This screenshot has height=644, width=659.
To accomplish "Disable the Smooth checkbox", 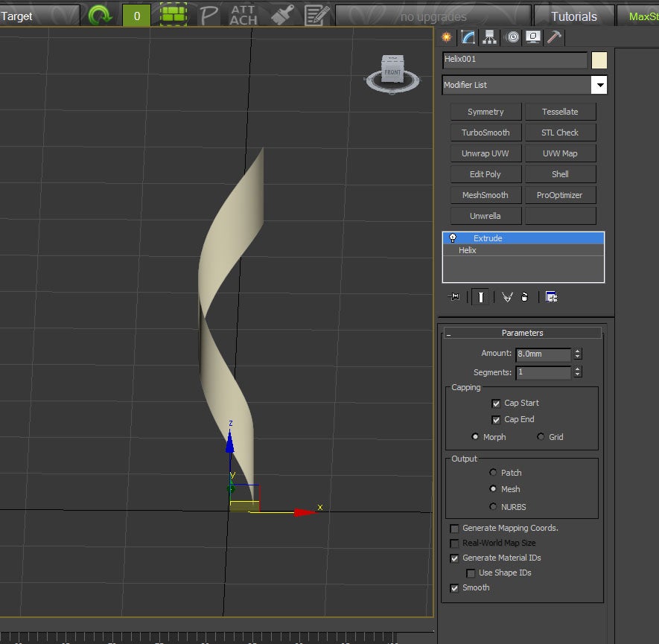I will click(454, 587).
